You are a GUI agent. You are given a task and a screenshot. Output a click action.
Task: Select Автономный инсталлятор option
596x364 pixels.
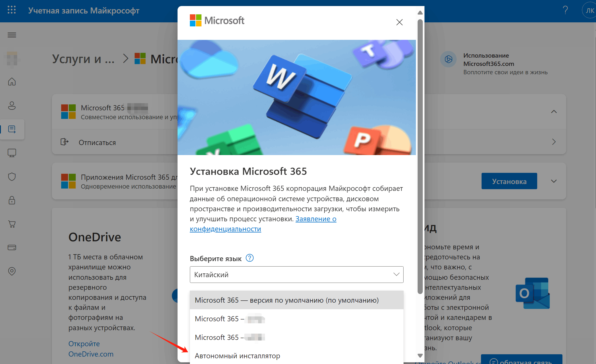point(297,356)
